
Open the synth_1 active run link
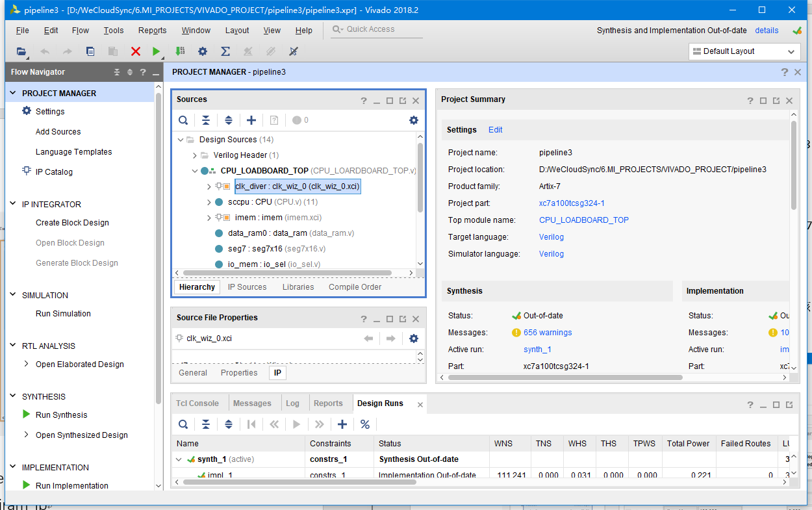537,350
